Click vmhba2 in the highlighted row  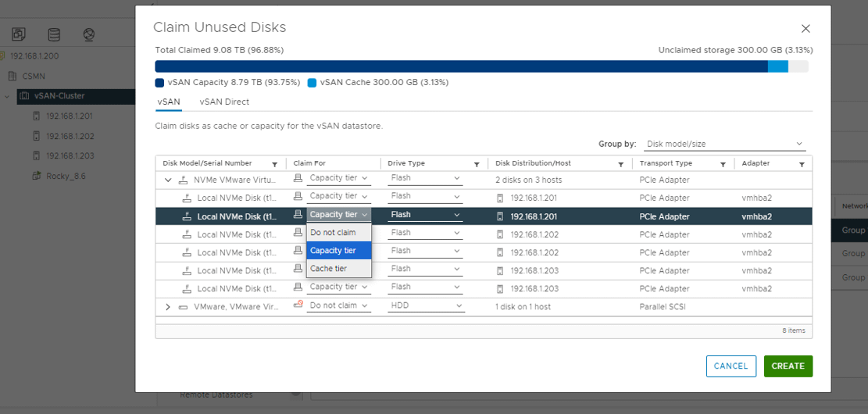click(757, 216)
